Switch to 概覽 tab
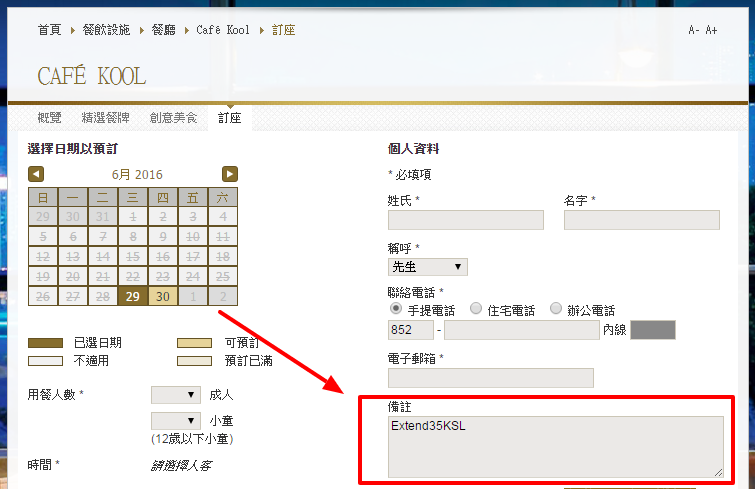 pos(50,118)
